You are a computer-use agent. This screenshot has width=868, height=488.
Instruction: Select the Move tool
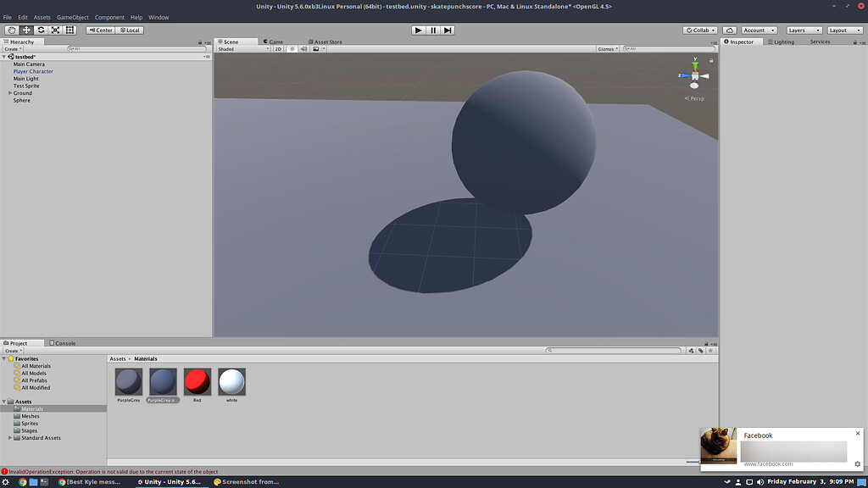point(25,30)
